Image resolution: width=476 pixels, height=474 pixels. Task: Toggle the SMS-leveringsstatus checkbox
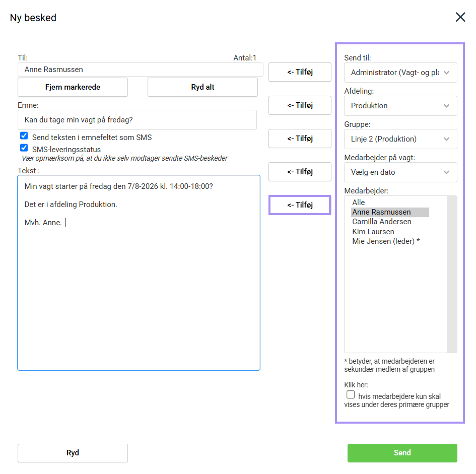tap(24, 148)
